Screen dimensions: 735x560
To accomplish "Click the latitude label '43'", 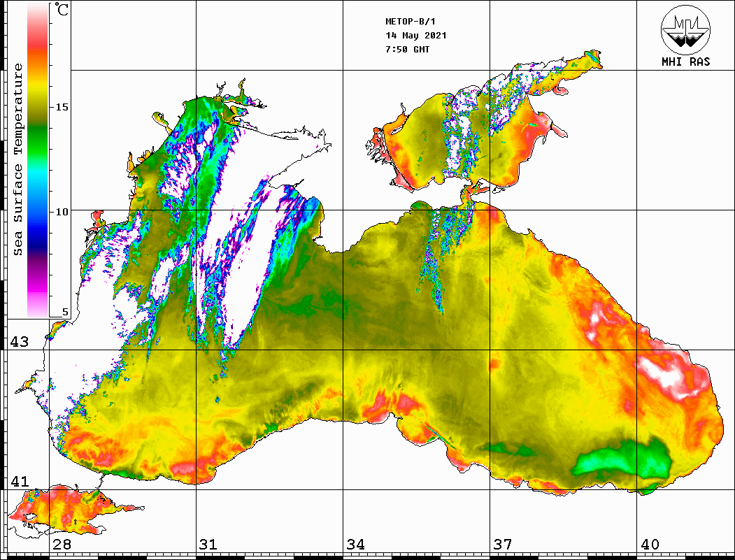I will pos(19,342).
